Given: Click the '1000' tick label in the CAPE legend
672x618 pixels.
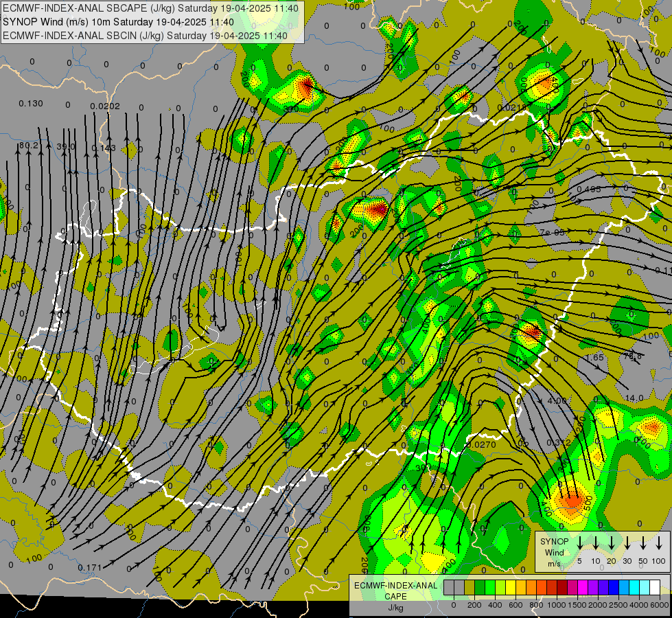Looking at the screenshot, I should coord(556,605).
